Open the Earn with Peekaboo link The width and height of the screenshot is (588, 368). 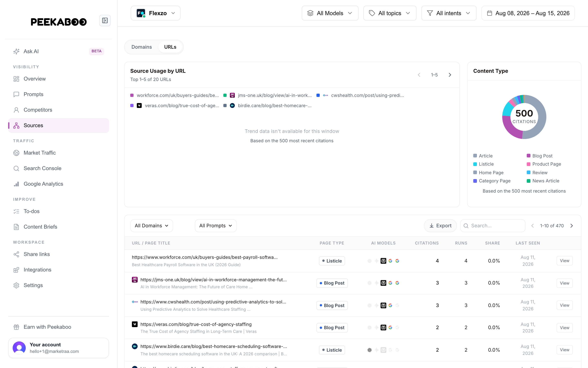click(59, 327)
